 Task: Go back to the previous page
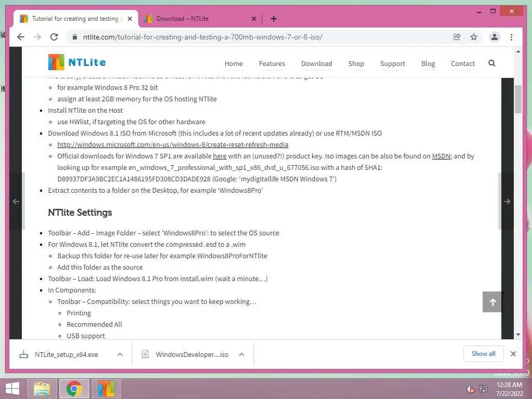coord(21,37)
